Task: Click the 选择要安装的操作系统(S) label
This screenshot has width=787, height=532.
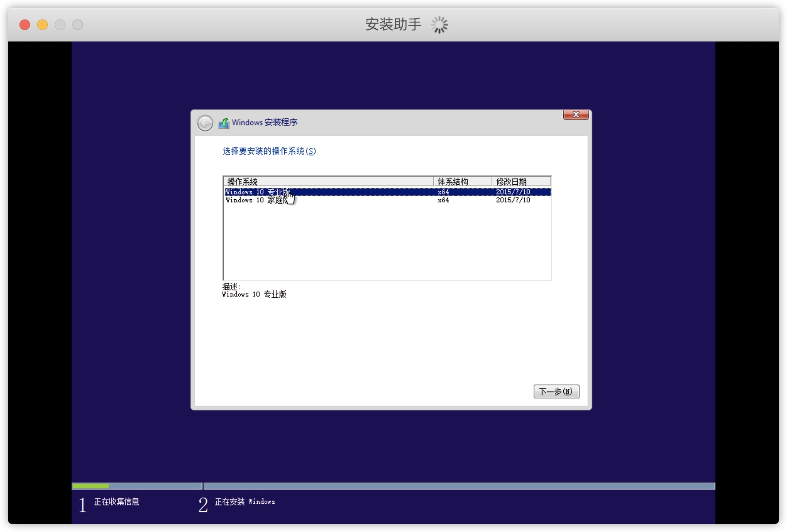Action: [x=269, y=151]
